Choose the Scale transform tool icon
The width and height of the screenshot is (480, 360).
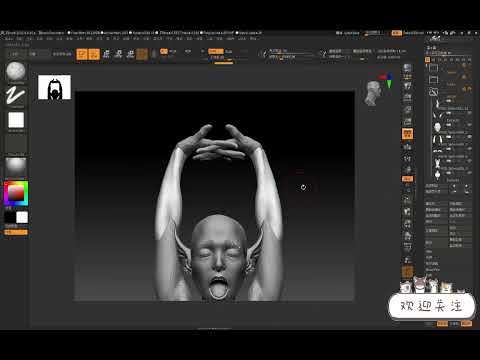(118, 54)
